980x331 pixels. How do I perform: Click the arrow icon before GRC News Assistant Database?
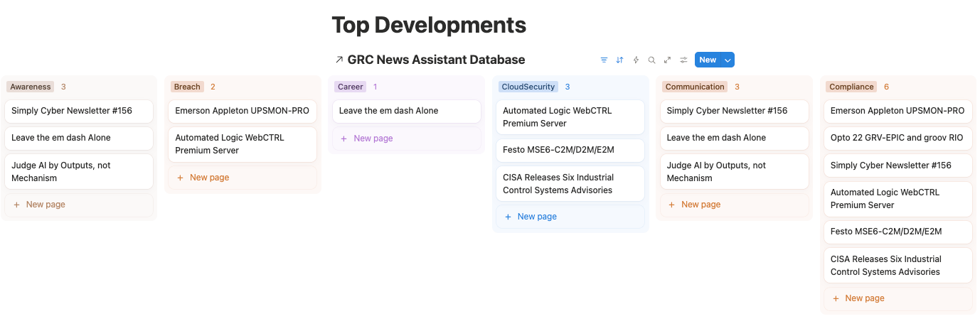point(339,60)
